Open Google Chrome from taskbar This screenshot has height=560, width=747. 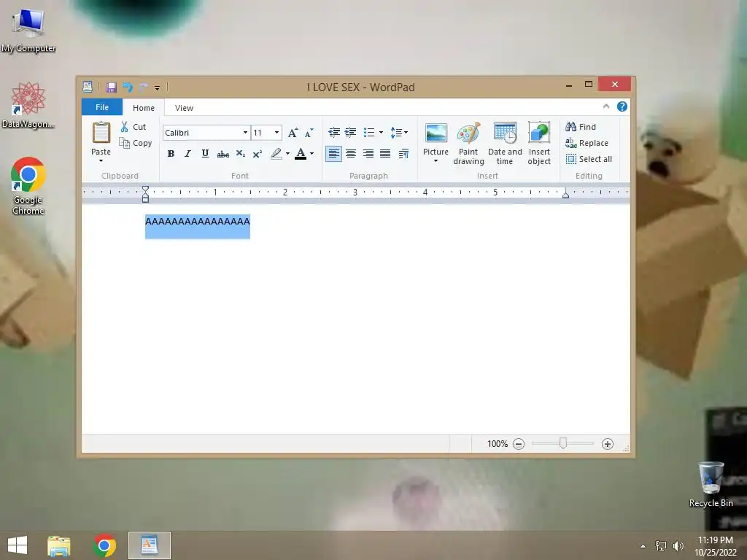pos(105,545)
